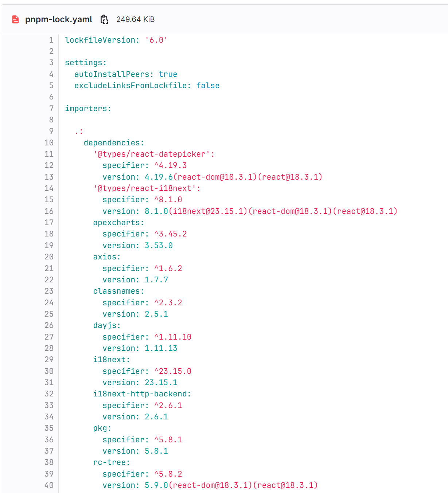Click specifier ^2.6.1 line
Viewport: 448px width, 493px height.
click(142, 405)
